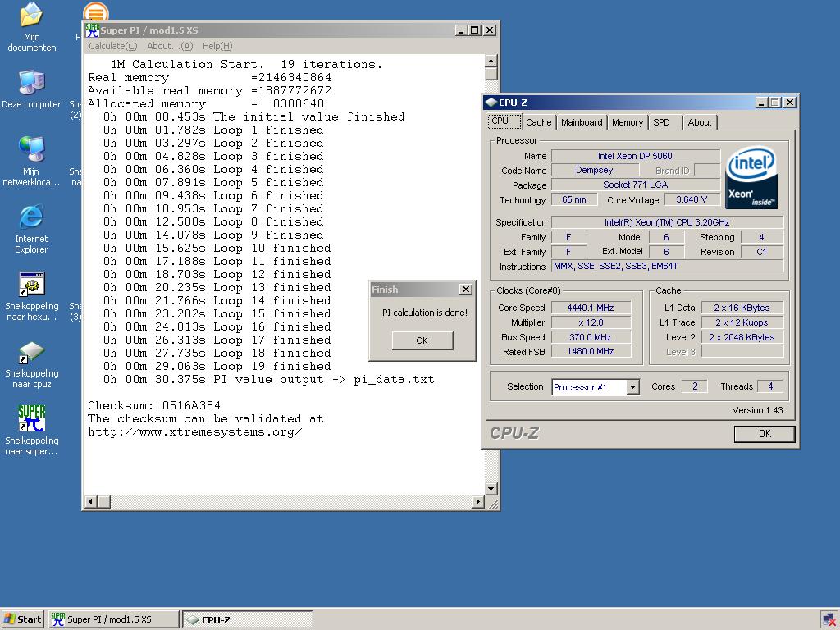Click the Code Name value Dempsey

coord(595,170)
